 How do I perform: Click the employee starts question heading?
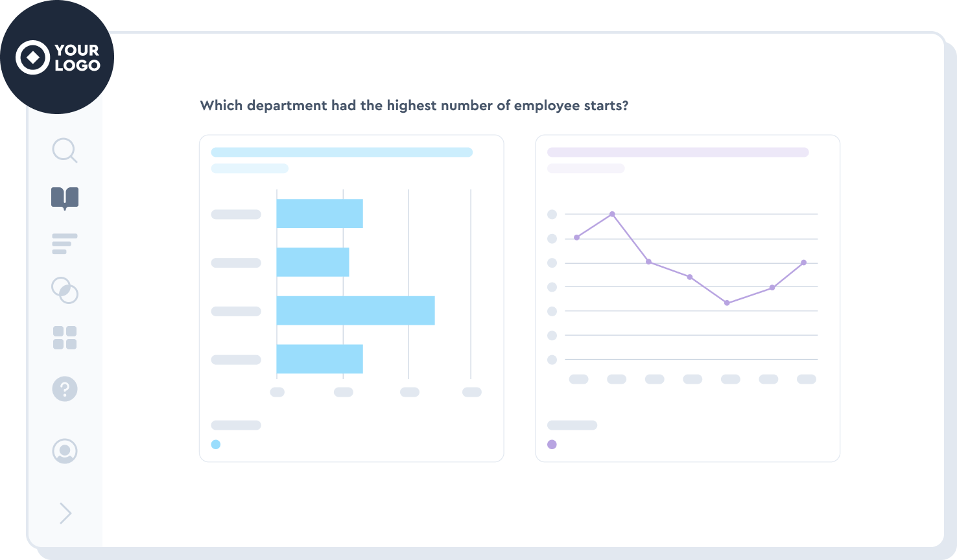[x=414, y=106]
